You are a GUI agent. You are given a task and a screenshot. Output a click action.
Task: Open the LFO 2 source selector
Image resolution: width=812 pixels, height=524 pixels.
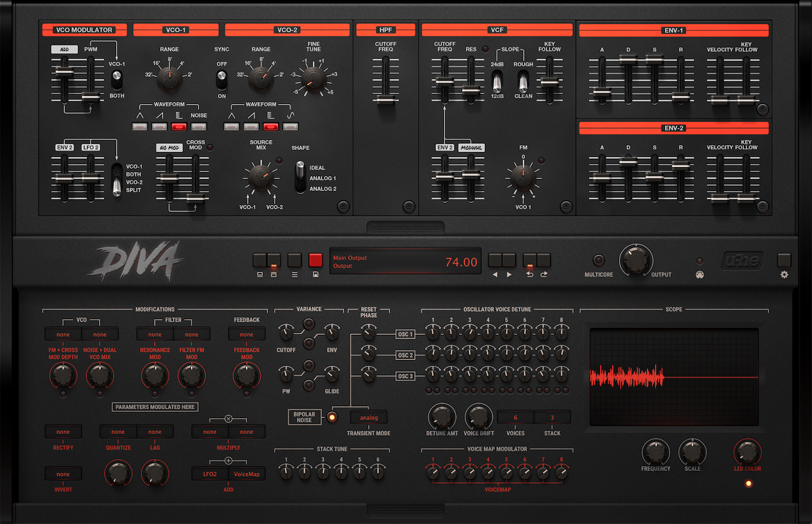pos(91,148)
